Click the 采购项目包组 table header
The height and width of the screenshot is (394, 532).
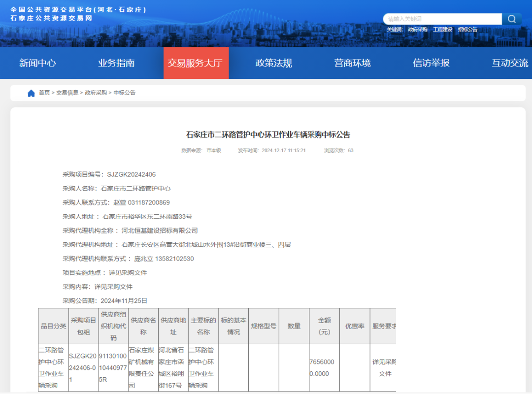pos(83,326)
